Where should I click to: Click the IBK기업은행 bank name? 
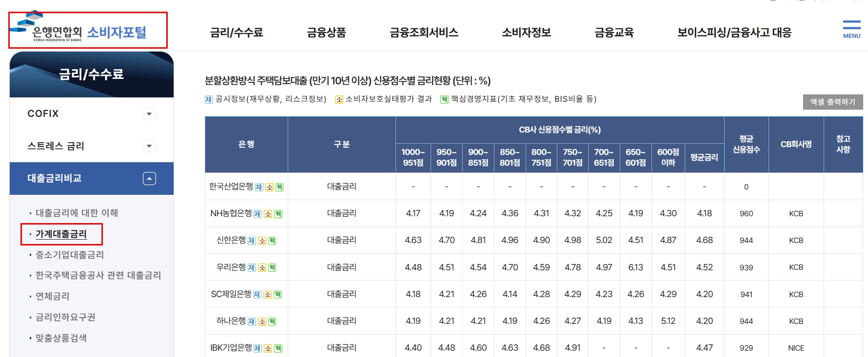231,348
